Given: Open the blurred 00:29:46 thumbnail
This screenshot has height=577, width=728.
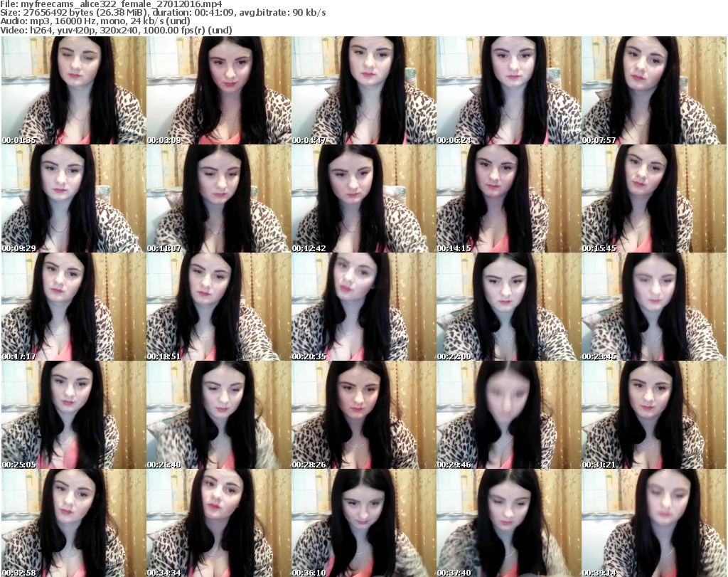Looking at the screenshot, I should (508, 415).
